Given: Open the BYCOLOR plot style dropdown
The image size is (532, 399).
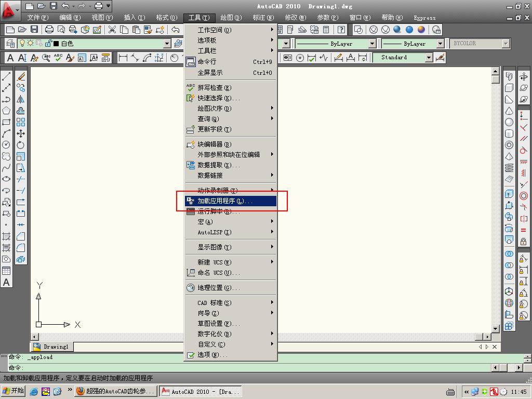Looking at the screenshot, I should [506, 44].
